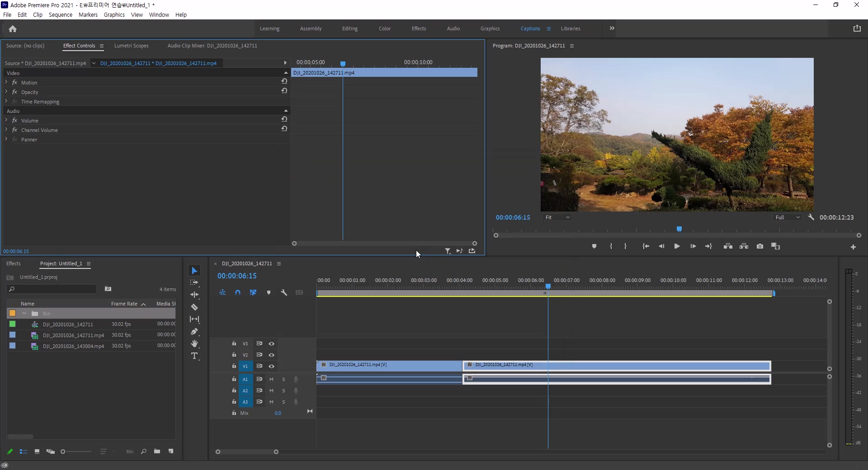Toggle V2 track output eye
Screen dimensions: 868x470
click(272, 355)
